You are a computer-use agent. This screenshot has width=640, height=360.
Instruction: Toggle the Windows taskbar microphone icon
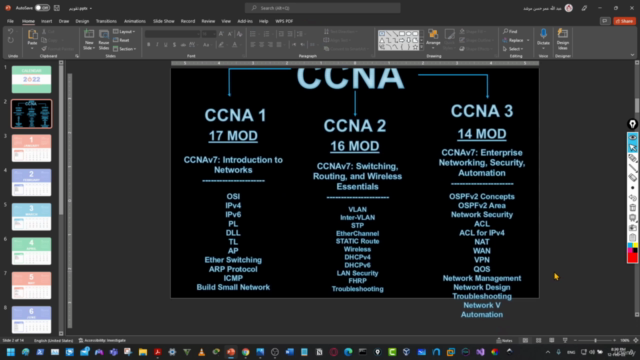pyautogui.click(x=558, y=352)
